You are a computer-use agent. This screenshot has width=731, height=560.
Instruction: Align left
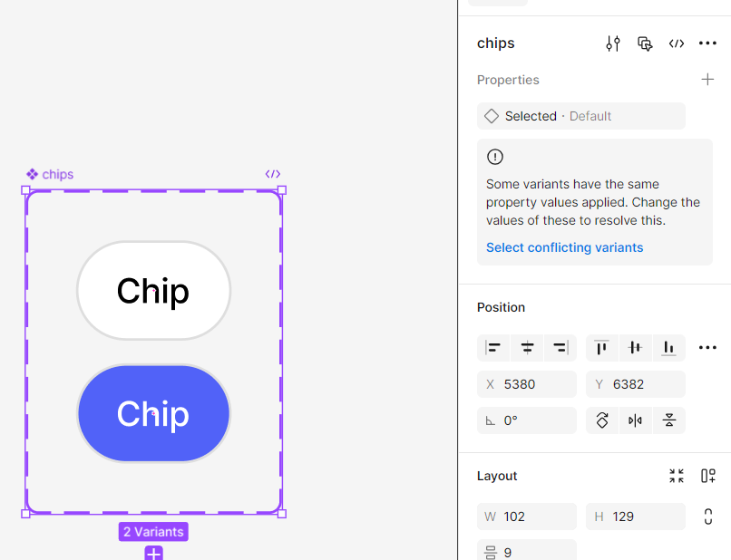pyautogui.click(x=493, y=348)
